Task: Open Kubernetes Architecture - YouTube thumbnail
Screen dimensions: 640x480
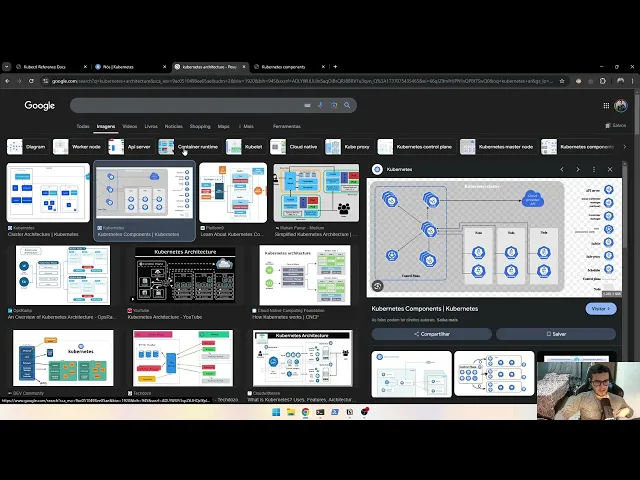Action: pyautogui.click(x=185, y=276)
